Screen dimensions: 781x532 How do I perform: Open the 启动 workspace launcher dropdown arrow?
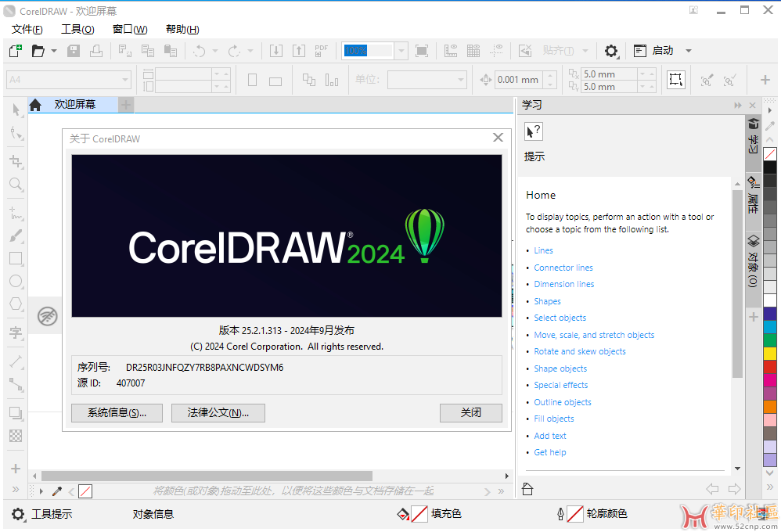click(x=689, y=51)
